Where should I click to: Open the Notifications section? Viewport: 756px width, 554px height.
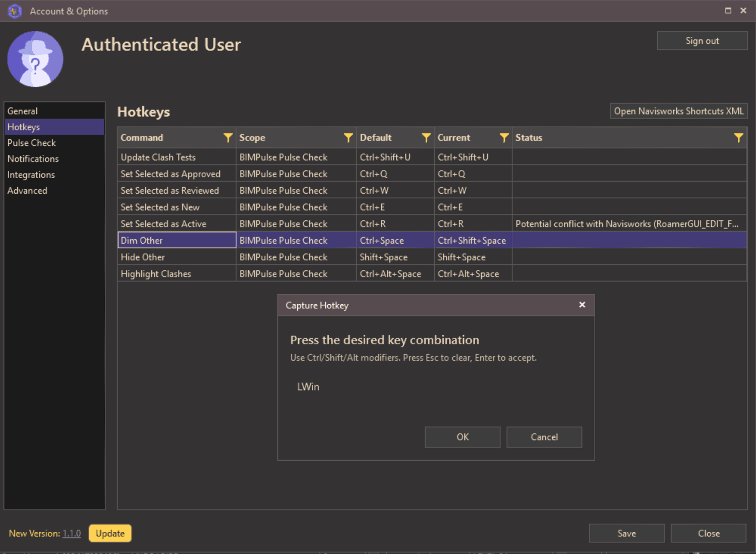33,158
